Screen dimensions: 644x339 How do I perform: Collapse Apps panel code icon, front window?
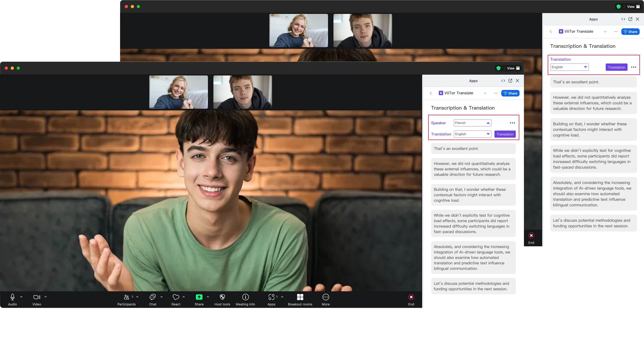(x=503, y=81)
